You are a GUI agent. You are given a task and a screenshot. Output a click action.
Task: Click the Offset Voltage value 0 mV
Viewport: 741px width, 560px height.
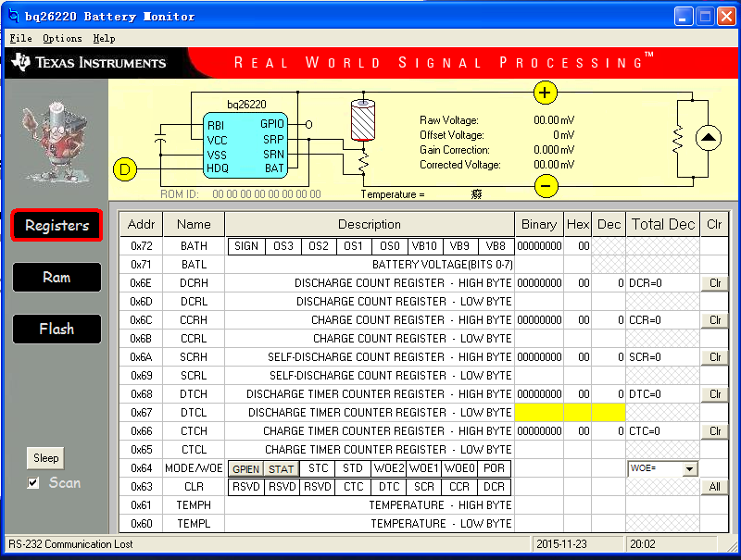[x=564, y=135]
